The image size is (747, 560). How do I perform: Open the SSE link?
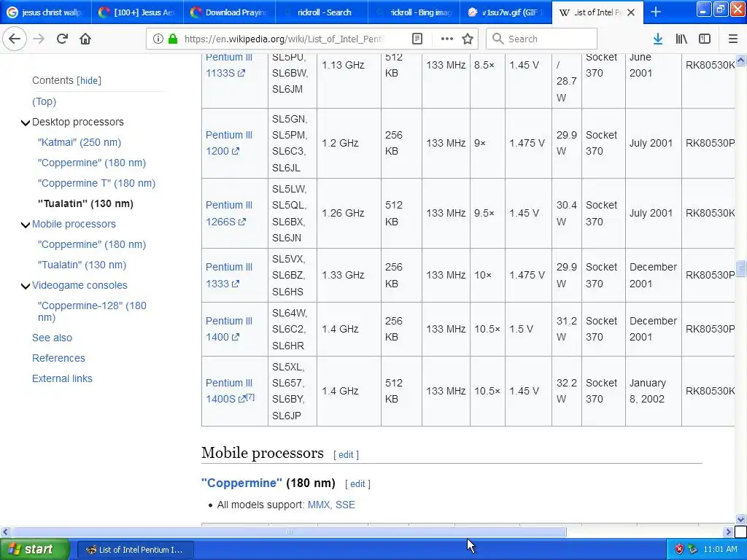[x=345, y=505]
